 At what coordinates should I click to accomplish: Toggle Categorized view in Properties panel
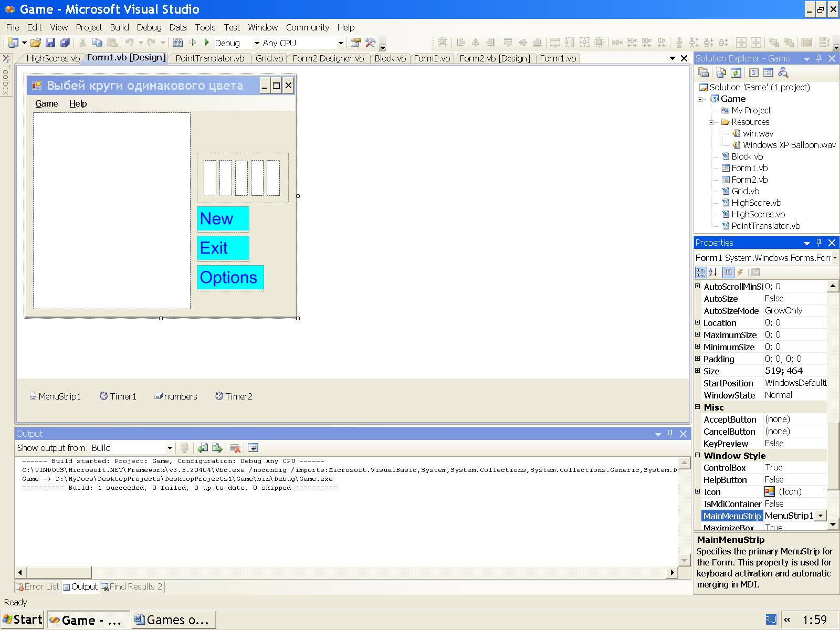tap(701, 272)
